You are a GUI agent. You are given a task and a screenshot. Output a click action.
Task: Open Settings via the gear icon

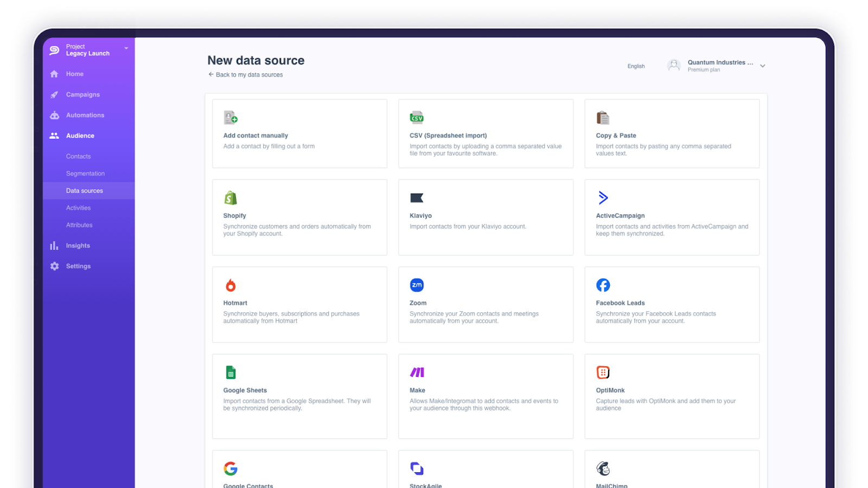tap(54, 266)
